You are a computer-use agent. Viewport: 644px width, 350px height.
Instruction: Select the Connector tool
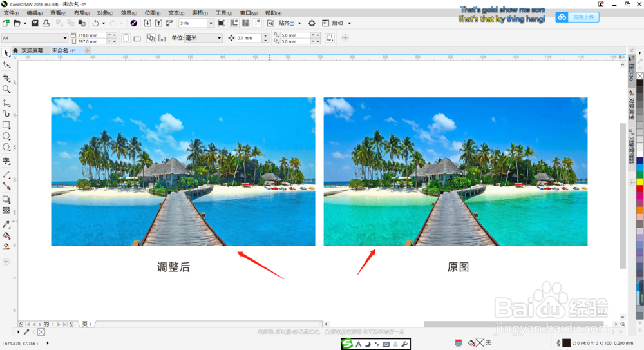pyautogui.click(x=6, y=186)
